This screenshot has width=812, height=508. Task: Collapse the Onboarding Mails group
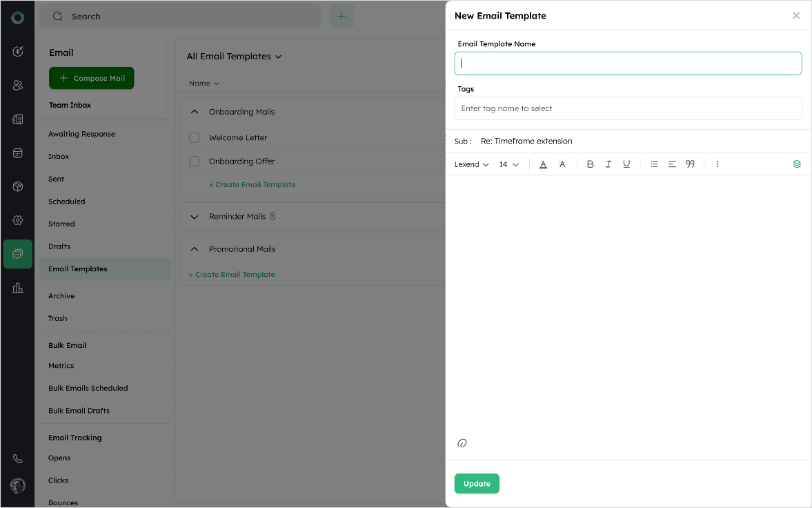(195, 112)
